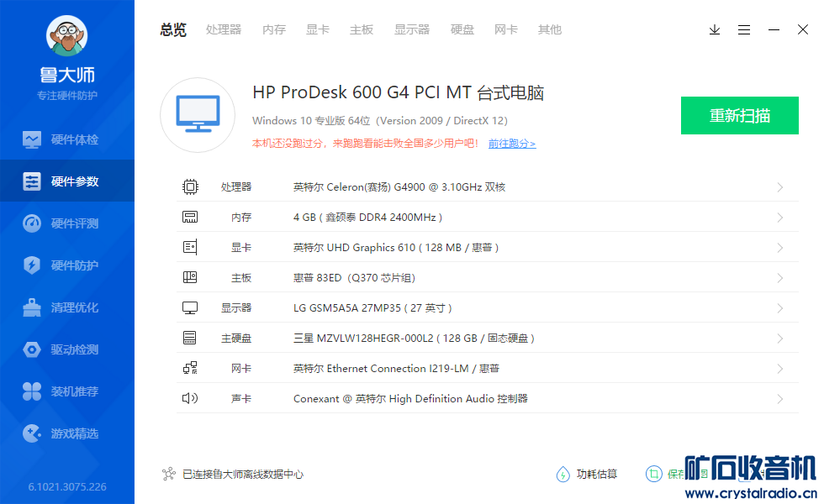Switch to the 主板 tab
This screenshot has width=824, height=504.
362,29
